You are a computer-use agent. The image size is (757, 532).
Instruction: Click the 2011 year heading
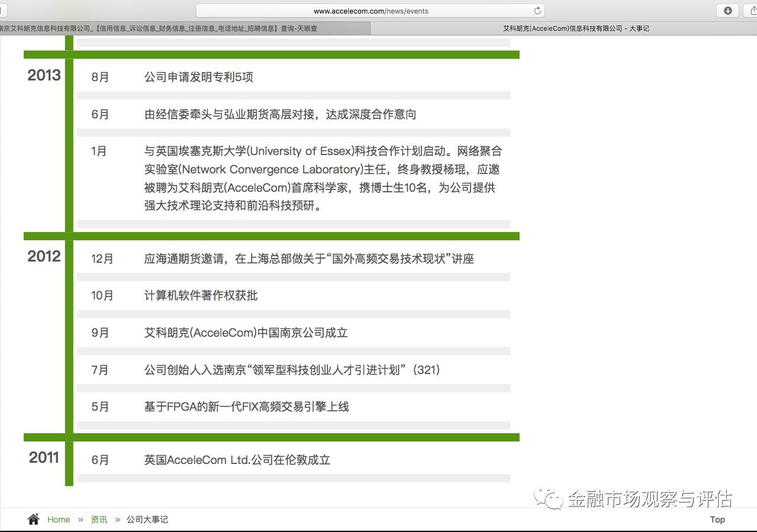point(44,457)
